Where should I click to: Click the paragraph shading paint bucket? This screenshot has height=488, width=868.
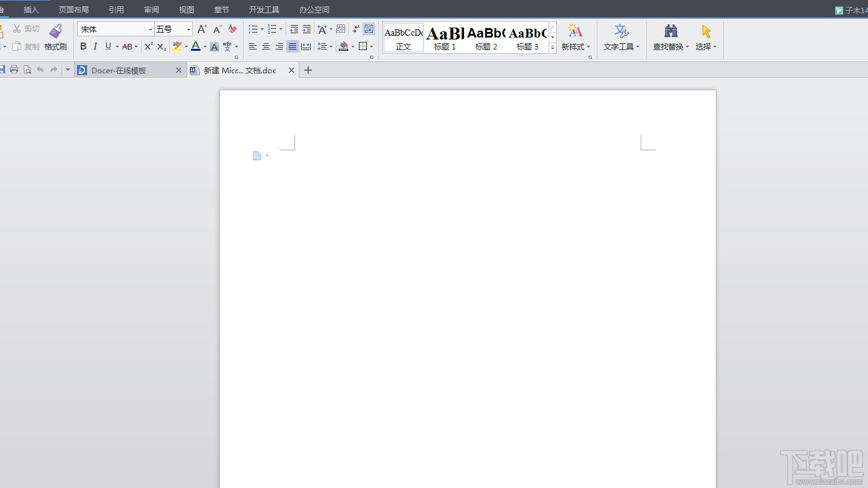343,46
